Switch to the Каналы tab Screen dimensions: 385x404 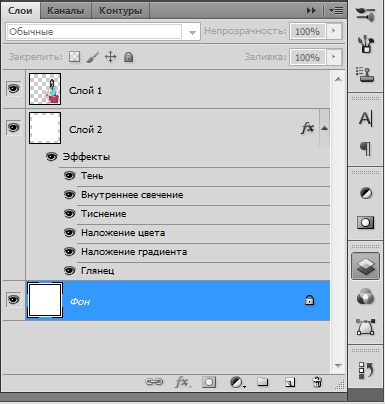[x=65, y=11]
